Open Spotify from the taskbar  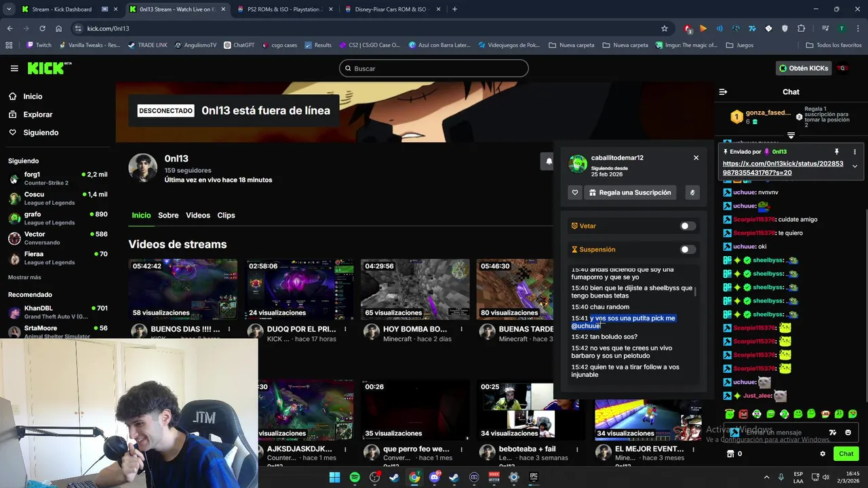(x=355, y=477)
